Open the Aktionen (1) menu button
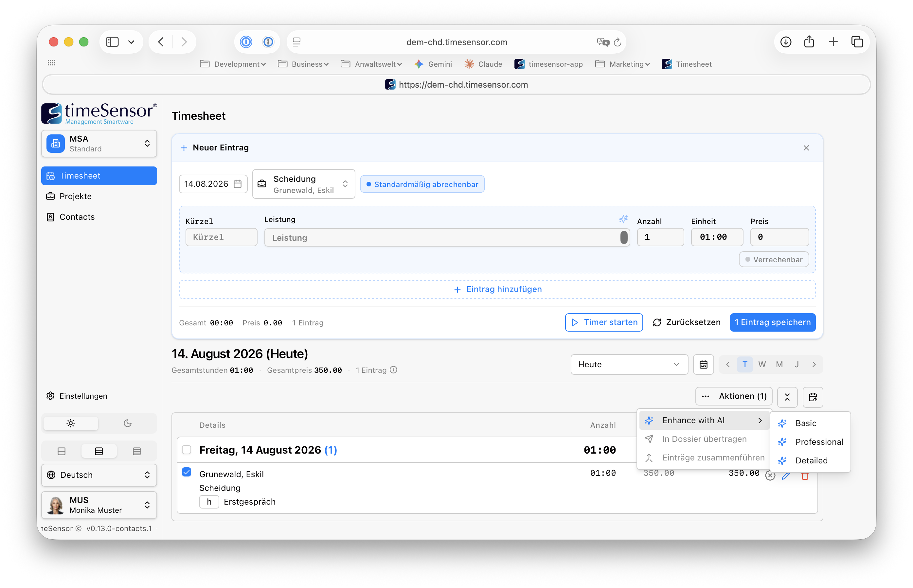Image resolution: width=913 pixels, height=588 pixels. (x=734, y=397)
